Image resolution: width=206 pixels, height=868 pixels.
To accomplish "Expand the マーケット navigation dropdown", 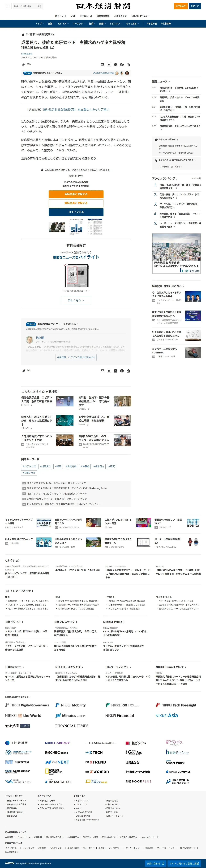I will pyautogui.click(x=79, y=24).
